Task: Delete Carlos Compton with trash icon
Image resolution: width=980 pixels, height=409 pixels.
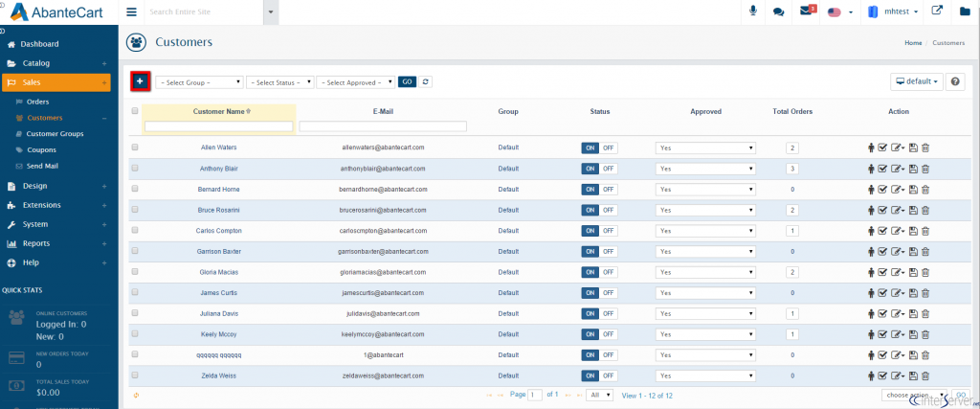Action: (925, 231)
